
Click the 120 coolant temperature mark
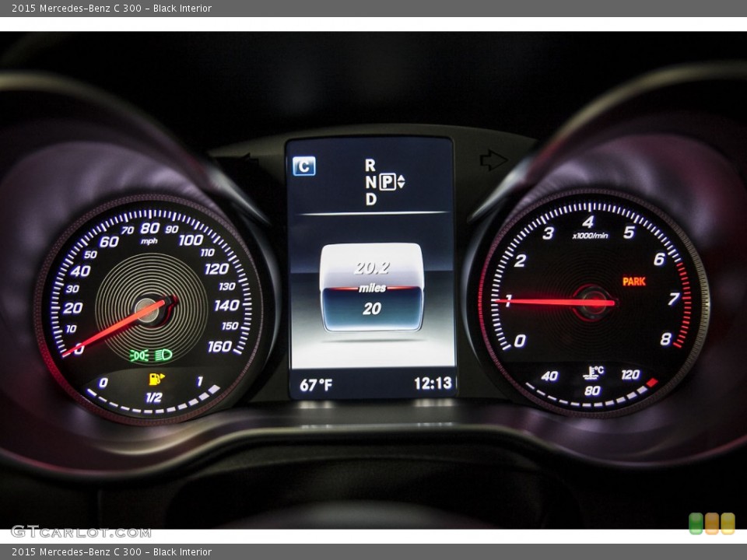click(x=630, y=375)
